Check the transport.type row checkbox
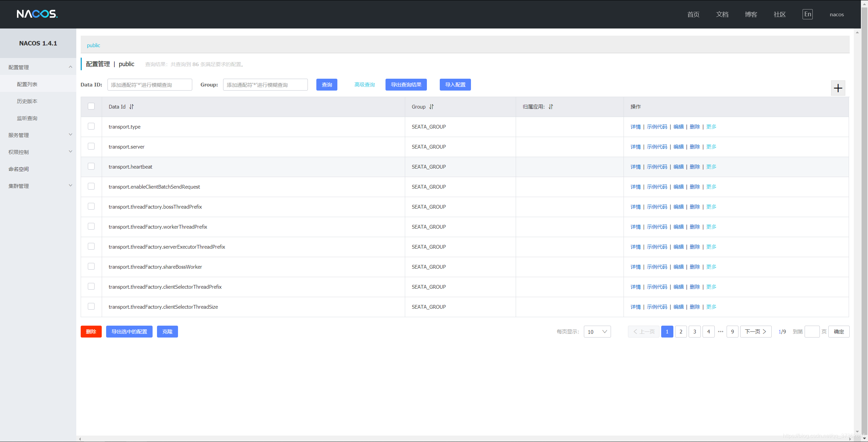The width and height of the screenshot is (868, 442). [91, 126]
